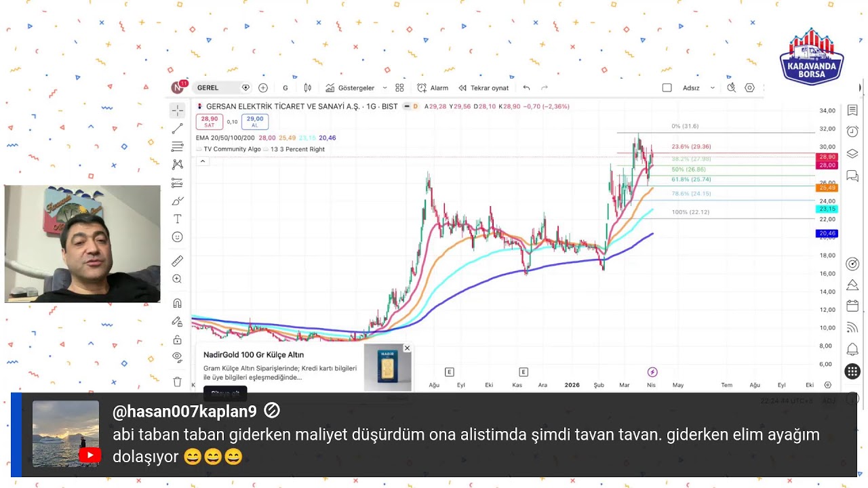Click the 25,49 orange EMA price label
Screen dimensions: 868x488
pos(827,188)
